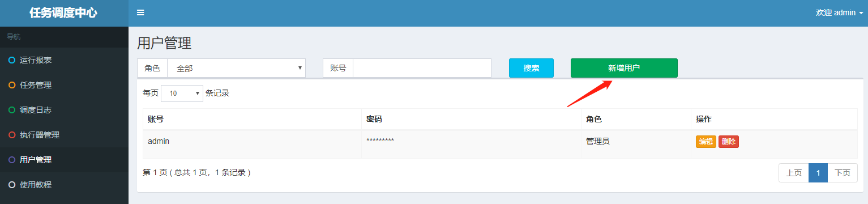Viewport: 868px width, 204px height.
Task: Click the 用户管理 page heading
Action: pyautogui.click(x=164, y=43)
